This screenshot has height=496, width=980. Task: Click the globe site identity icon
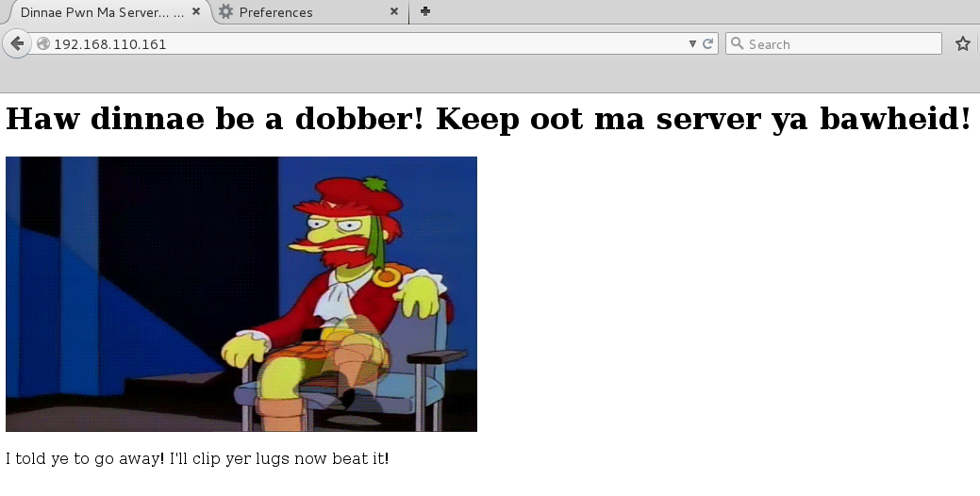click(43, 44)
